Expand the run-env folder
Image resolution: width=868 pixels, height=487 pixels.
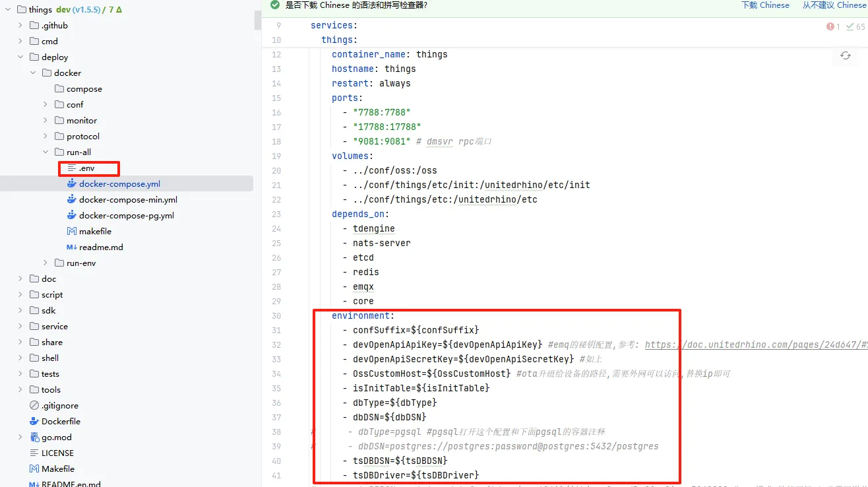(x=46, y=263)
